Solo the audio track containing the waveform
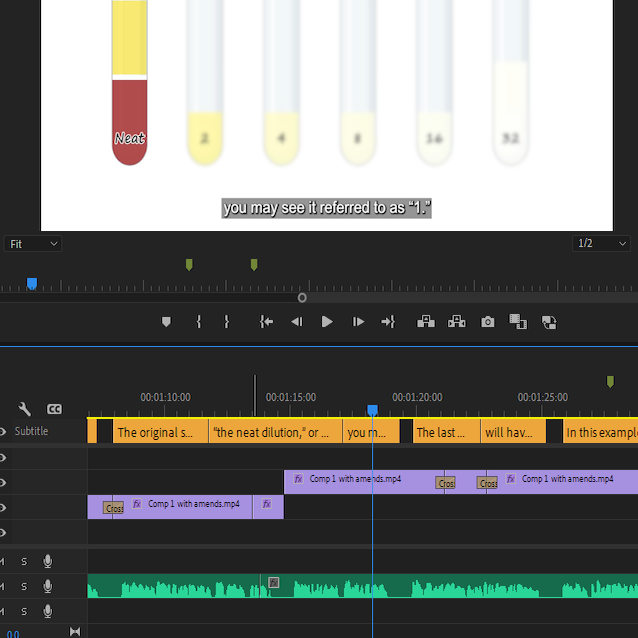 click(x=24, y=586)
